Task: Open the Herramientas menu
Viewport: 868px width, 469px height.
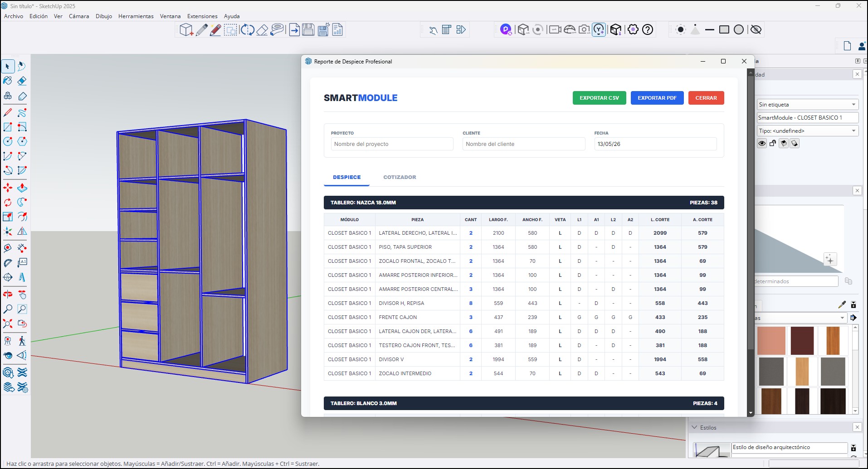Action: coord(136,16)
